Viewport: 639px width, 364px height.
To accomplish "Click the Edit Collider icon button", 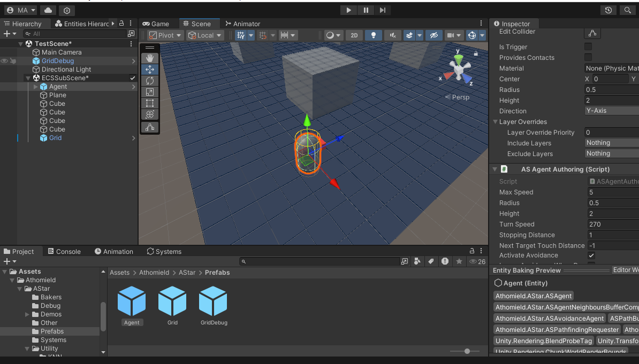I will [592, 33].
